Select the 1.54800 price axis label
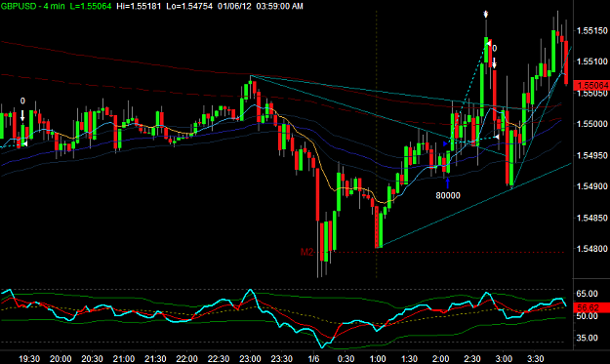The width and height of the screenshot is (610, 364). click(x=591, y=249)
